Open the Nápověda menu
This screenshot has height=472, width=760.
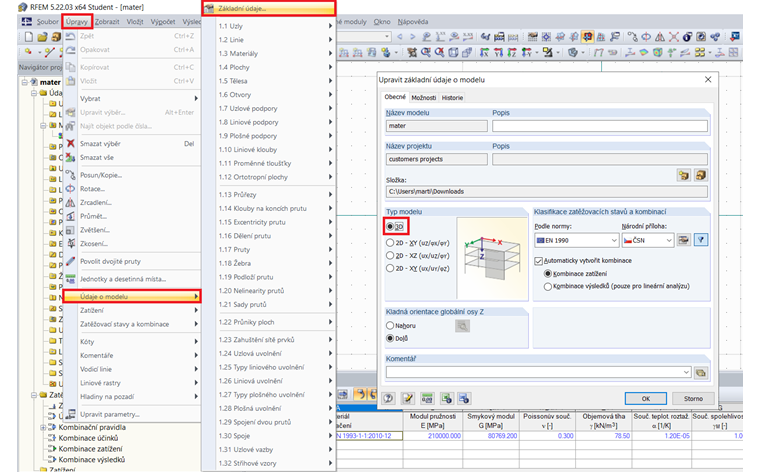412,22
